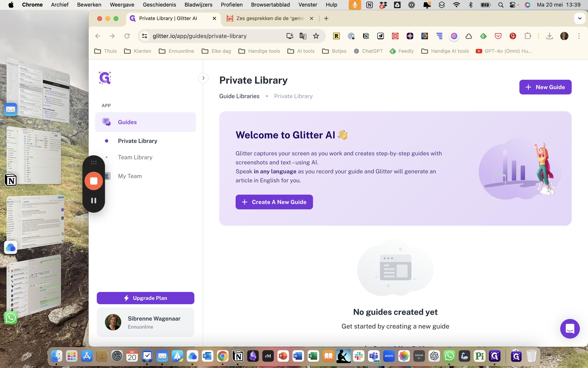
Task: Open the Geschiedenis menu
Action: 159,5
